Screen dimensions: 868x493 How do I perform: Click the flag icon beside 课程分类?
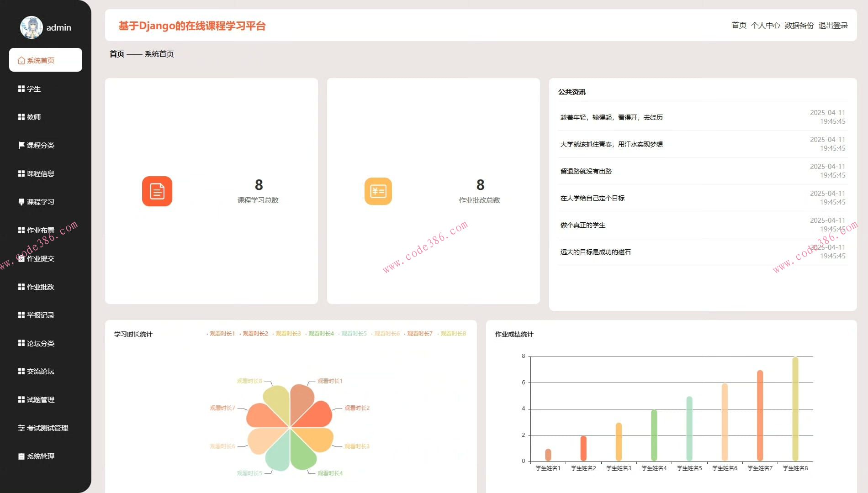coord(21,145)
